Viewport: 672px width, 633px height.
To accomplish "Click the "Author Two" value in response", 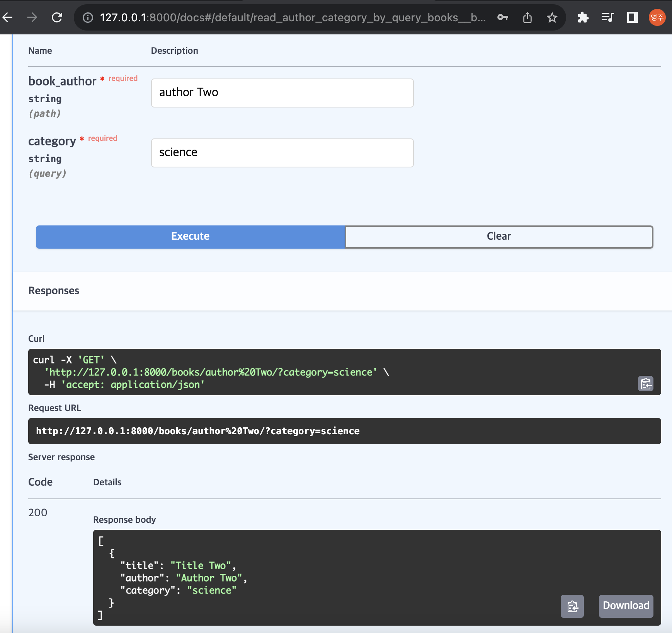I will pyautogui.click(x=209, y=578).
